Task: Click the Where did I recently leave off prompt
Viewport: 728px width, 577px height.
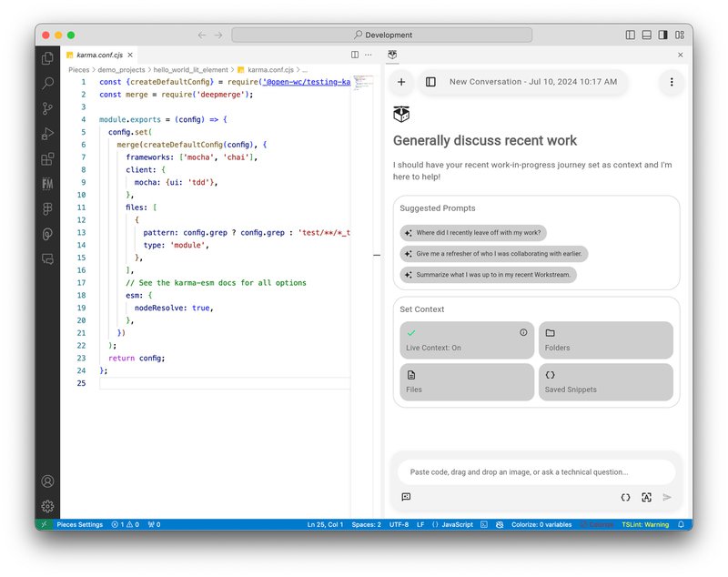Action: (473, 232)
